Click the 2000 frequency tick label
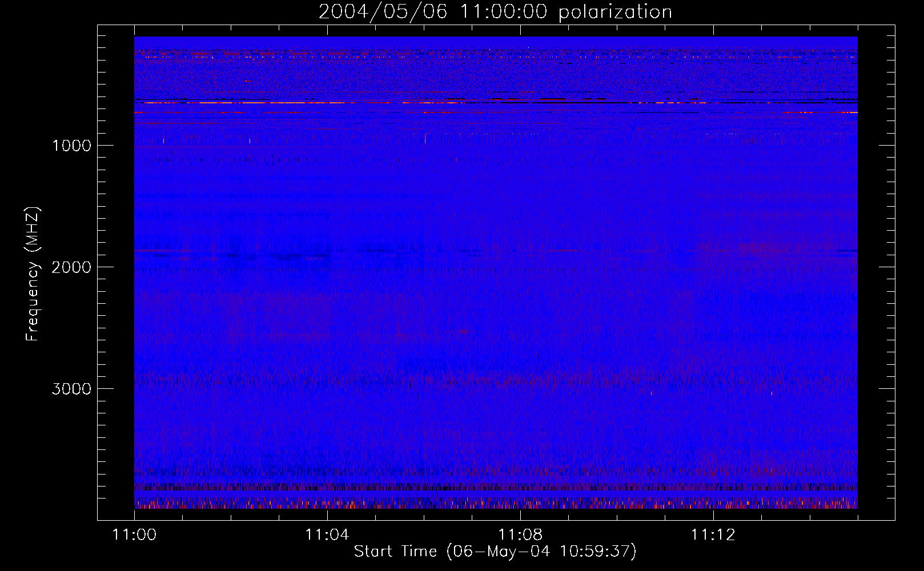This screenshot has width=924, height=571. coord(71,267)
